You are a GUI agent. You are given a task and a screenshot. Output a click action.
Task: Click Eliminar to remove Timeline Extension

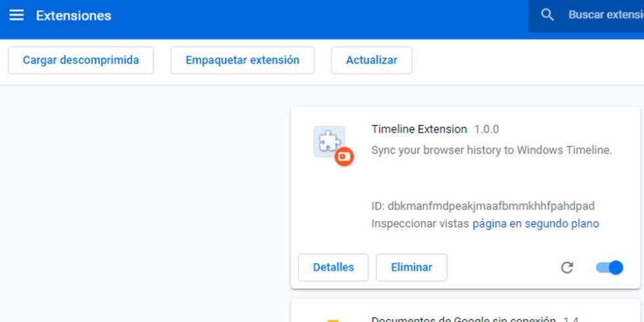[x=411, y=267]
